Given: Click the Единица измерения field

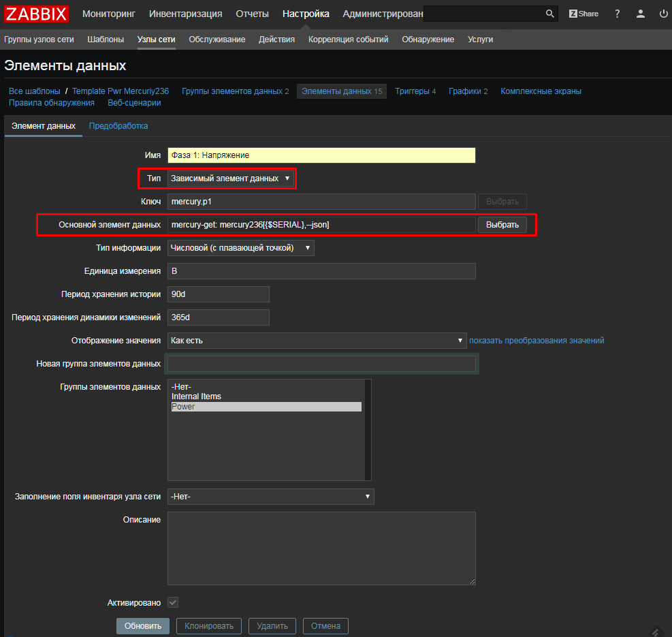Looking at the screenshot, I should tap(321, 271).
